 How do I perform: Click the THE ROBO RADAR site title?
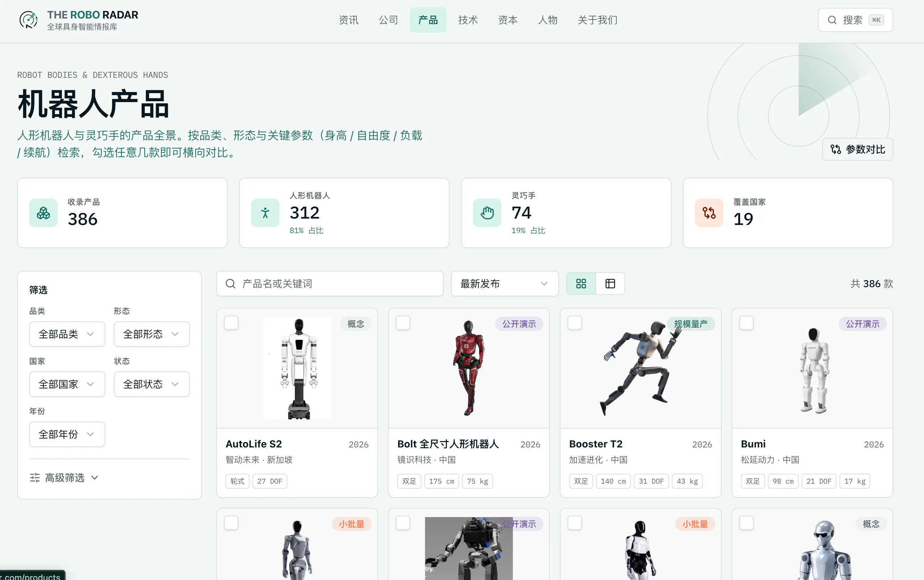coord(92,15)
